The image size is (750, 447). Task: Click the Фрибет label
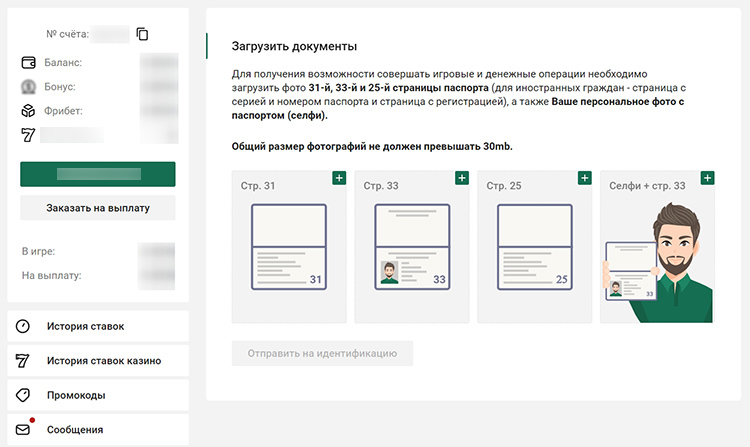tap(63, 111)
